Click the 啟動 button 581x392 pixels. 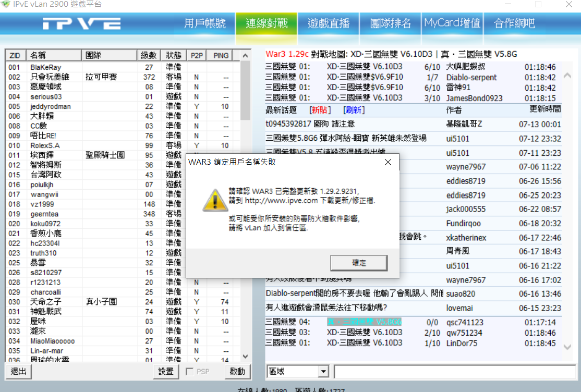pos(237,371)
